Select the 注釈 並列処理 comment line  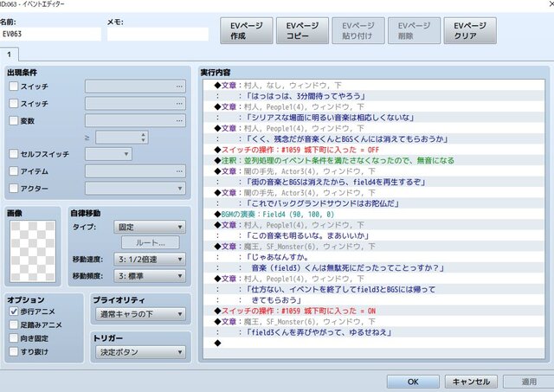click(x=374, y=160)
